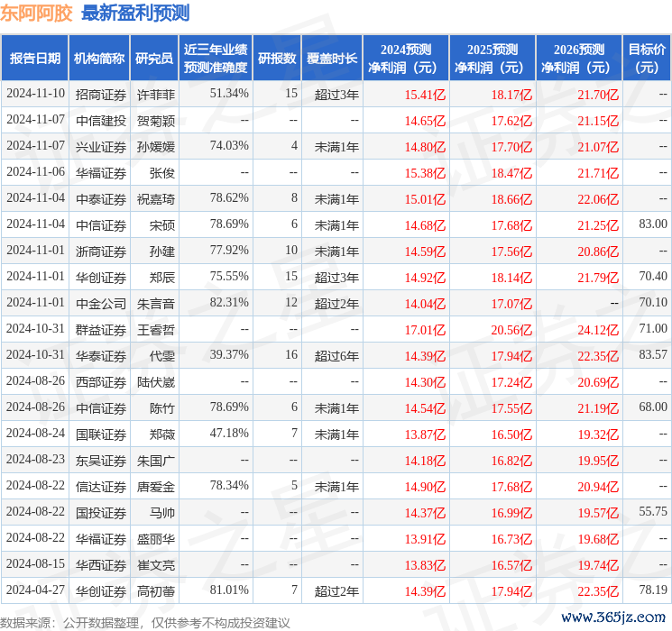Viewport: 672px width, 631px height.
Task: Select the 中泰证券 institution cell
Action: tap(101, 199)
